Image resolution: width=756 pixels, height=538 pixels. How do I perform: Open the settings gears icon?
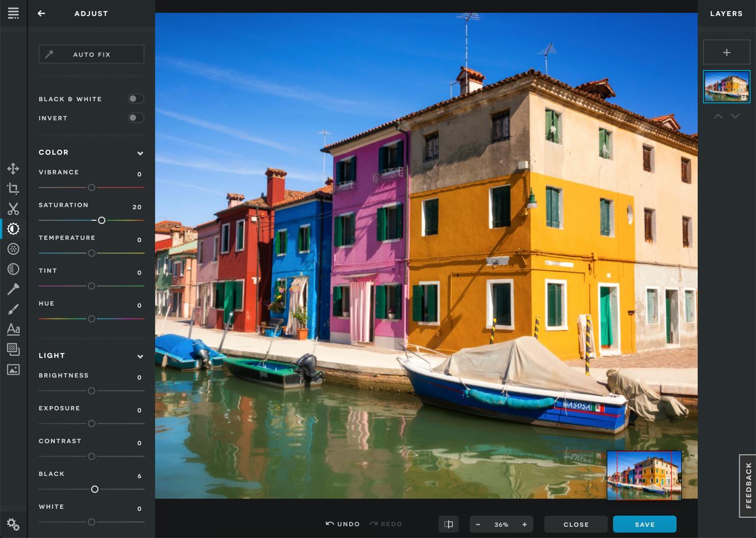tap(13, 524)
